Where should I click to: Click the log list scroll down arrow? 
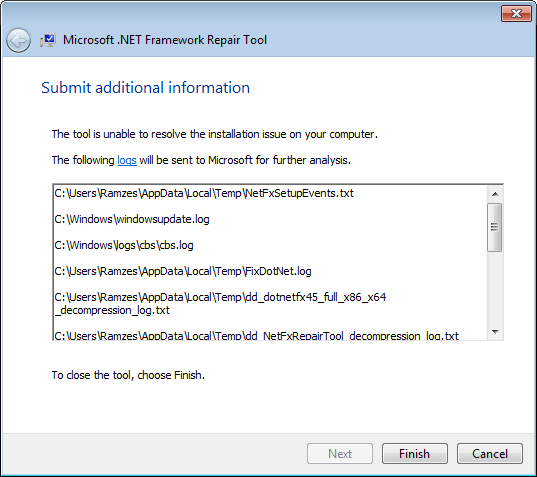tap(495, 331)
